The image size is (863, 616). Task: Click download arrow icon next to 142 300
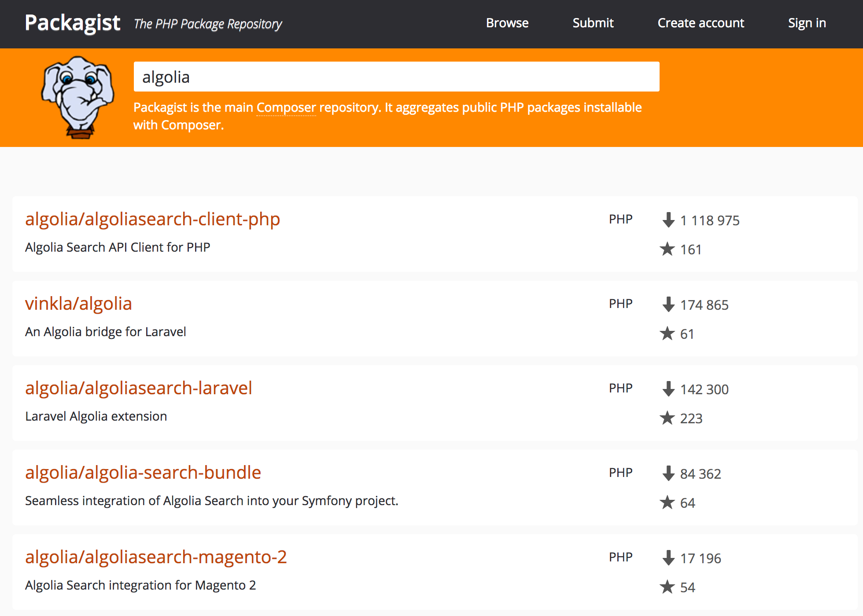[668, 389]
